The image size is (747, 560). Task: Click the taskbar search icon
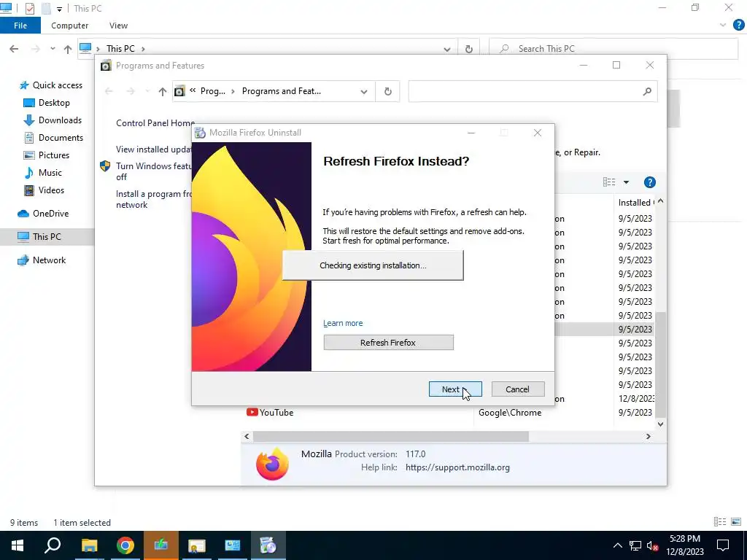tap(53, 545)
